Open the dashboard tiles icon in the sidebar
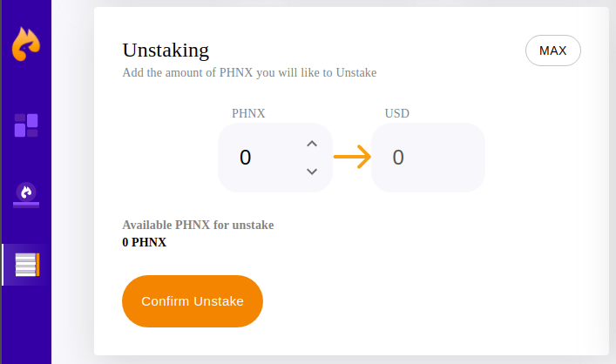Screen dimensions: 616x364 (26, 125)
